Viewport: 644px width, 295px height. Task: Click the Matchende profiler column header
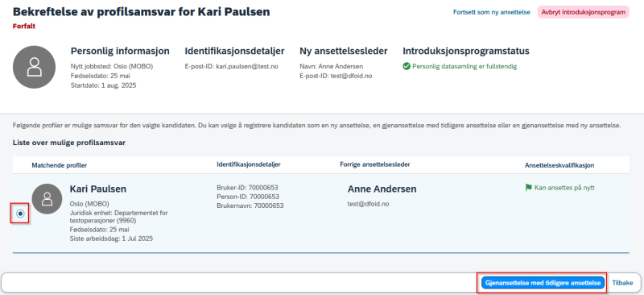click(x=59, y=165)
